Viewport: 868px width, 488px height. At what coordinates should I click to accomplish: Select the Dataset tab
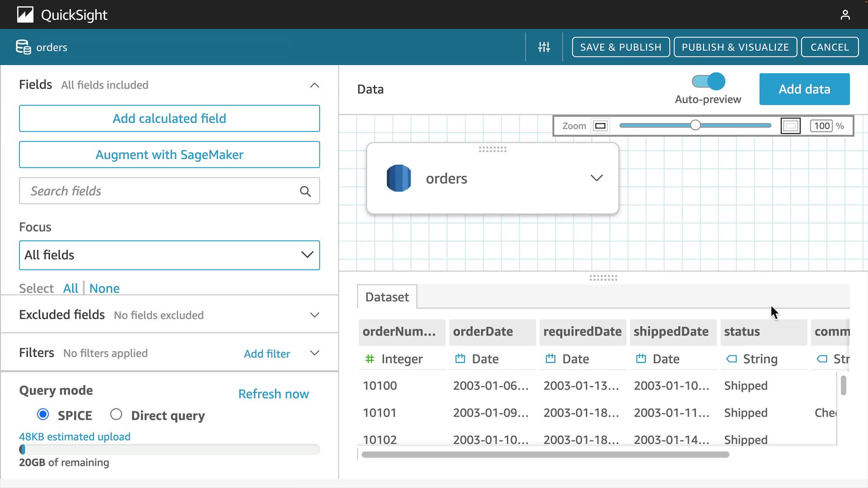coord(387,297)
